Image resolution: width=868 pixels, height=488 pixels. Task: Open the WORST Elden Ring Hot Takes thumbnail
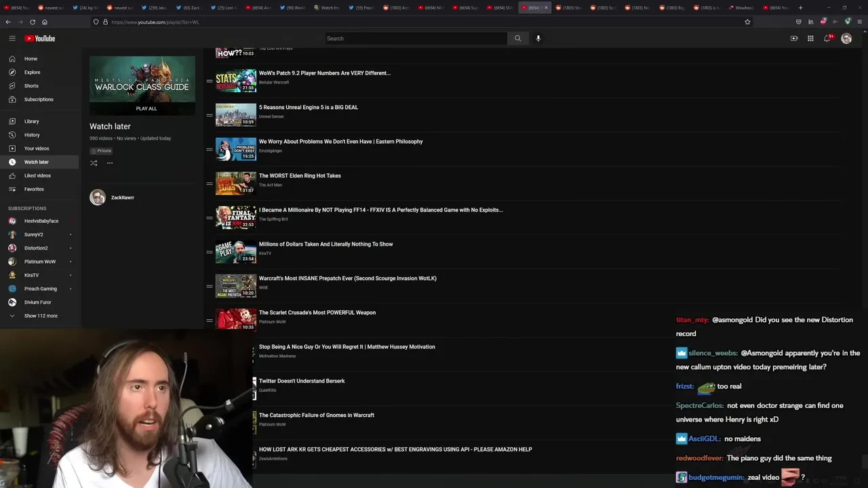[236, 184]
